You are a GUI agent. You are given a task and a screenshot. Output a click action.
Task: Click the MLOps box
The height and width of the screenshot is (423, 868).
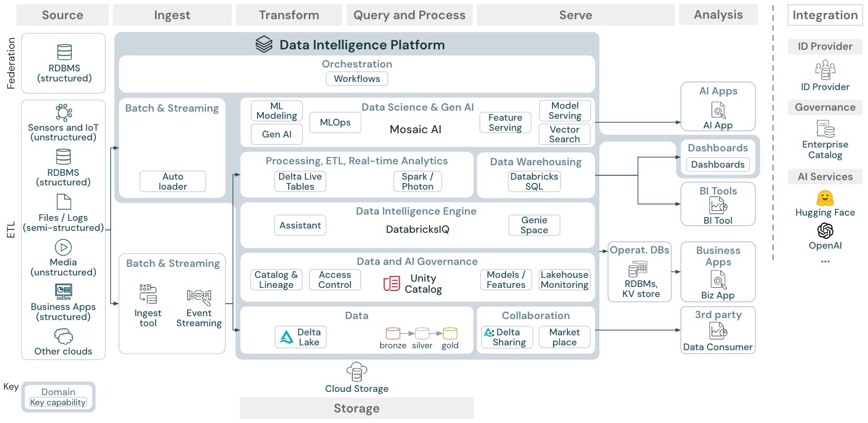coord(335,122)
